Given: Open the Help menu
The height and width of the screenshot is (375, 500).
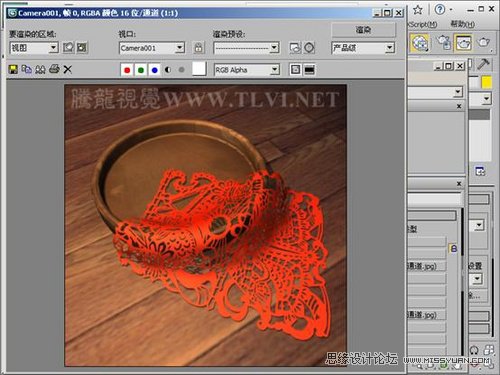Looking at the screenshot, I should point(463,24).
